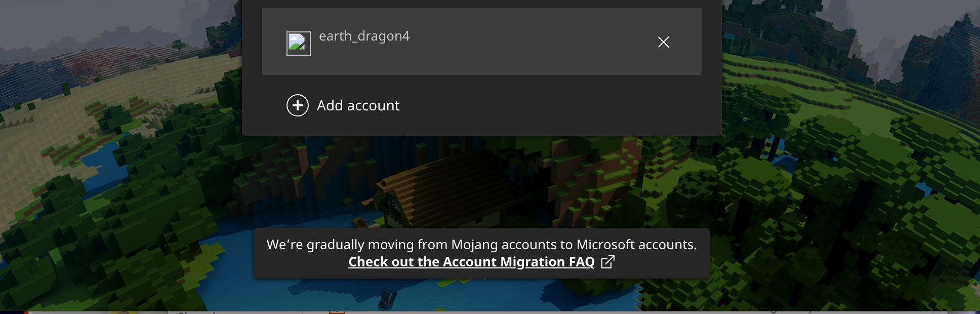Viewport: 980px width, 314px height.
Task: Click the earth_dragon4 avatar image
Action: [x=299, y=44]
